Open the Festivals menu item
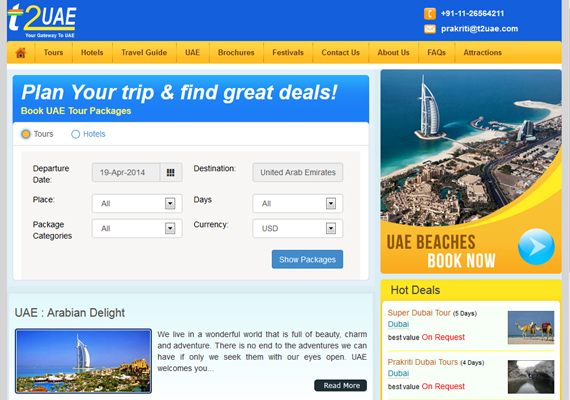Image resolution: width=570 pixels, height=400 pixels. (288, 53)
